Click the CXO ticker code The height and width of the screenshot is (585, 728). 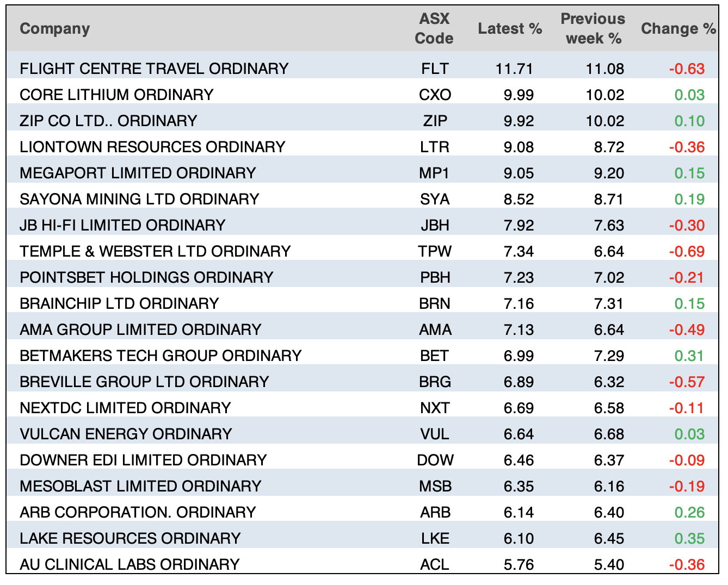point(435,95)
